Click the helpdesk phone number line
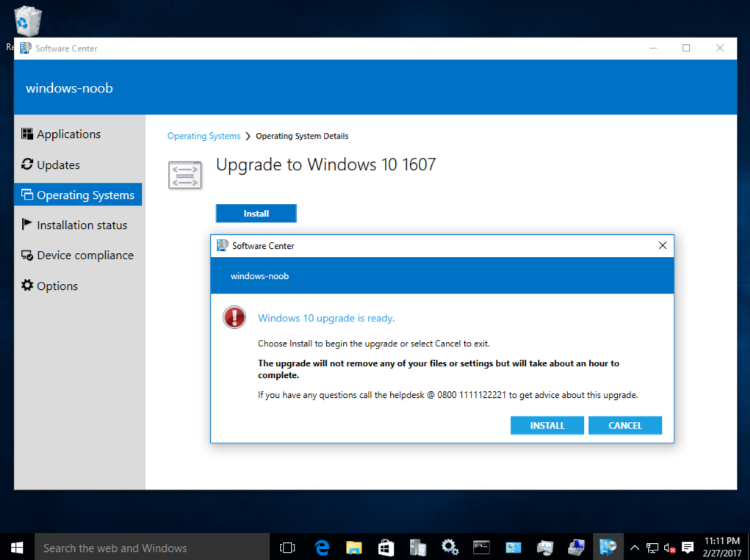The image size is (750, 560). tap(447, 395)
